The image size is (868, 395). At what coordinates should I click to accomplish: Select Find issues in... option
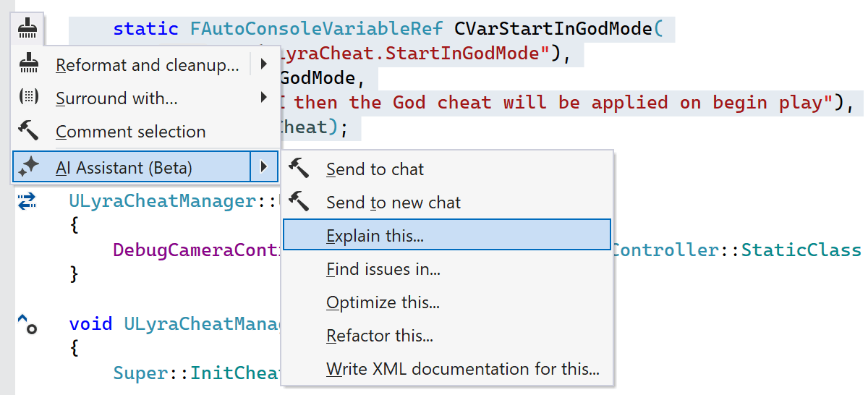point(383,269)
